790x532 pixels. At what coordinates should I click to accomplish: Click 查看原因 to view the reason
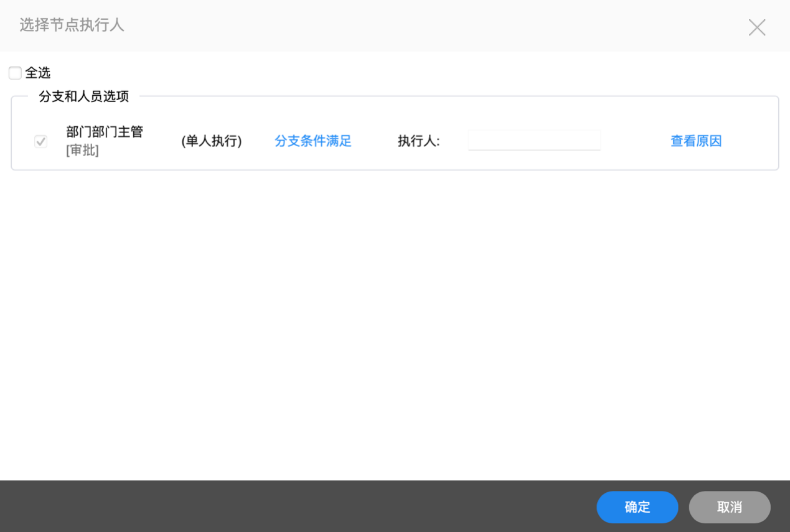696,141
